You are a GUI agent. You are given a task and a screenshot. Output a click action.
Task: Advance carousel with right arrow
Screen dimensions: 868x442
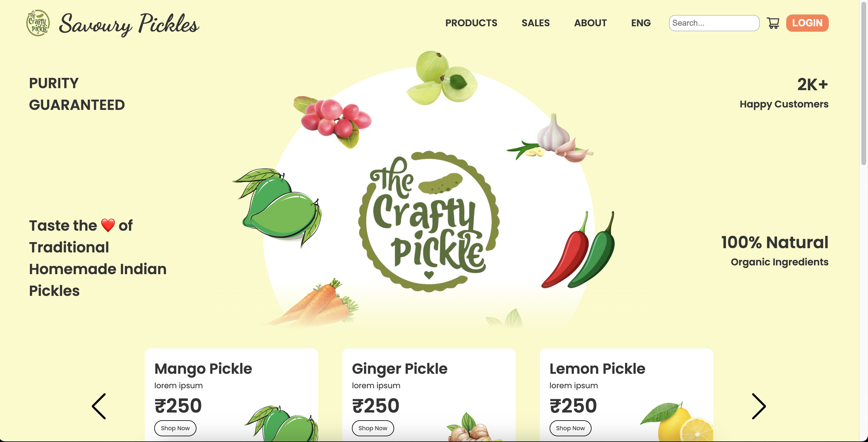[x=759, y=406]
